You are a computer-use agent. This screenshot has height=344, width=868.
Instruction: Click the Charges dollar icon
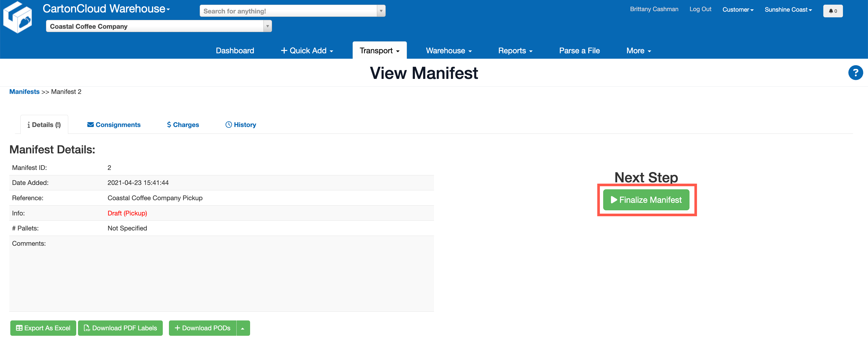[x=169, y=124]
